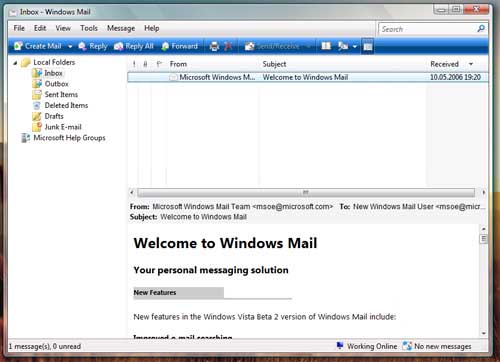Click the preview pane scroll-down arrow
The height and width of the screenshot is (362, 500).
point(484,333)
